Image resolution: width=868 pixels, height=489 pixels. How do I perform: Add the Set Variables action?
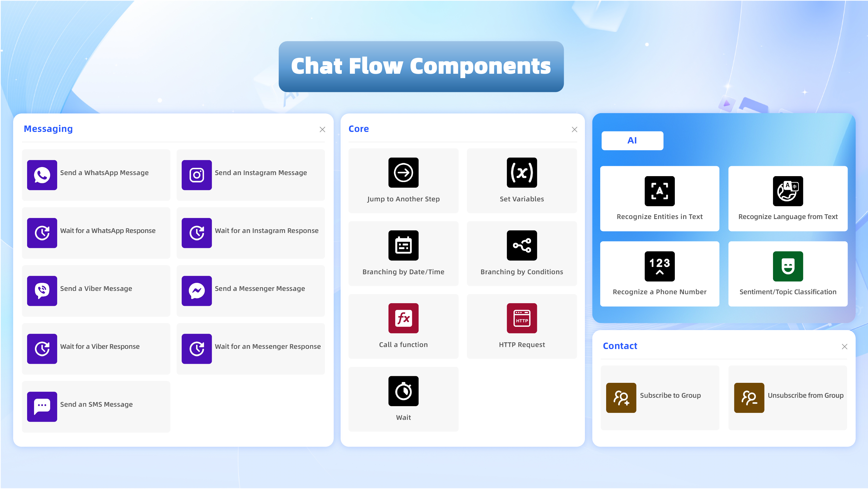[x=521, y=181]
